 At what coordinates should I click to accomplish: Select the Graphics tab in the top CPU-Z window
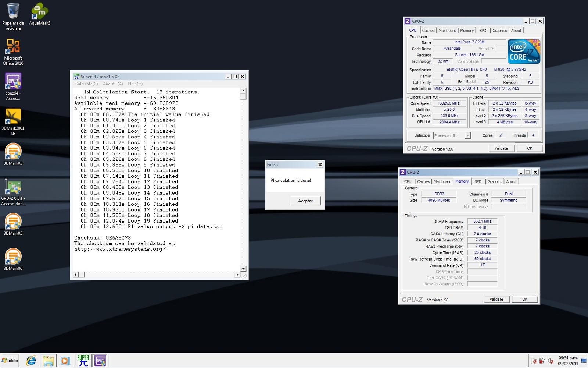(x=499, y=31)
